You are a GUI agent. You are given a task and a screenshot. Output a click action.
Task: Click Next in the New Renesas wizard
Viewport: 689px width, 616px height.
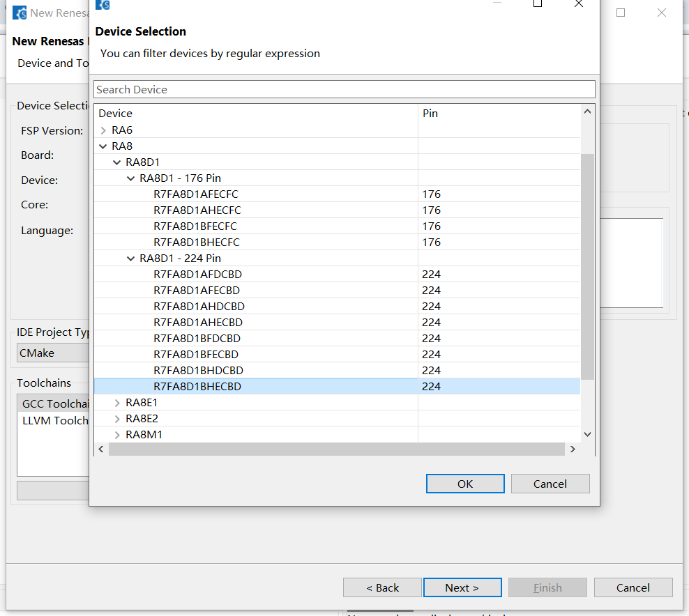pos(462,587)
